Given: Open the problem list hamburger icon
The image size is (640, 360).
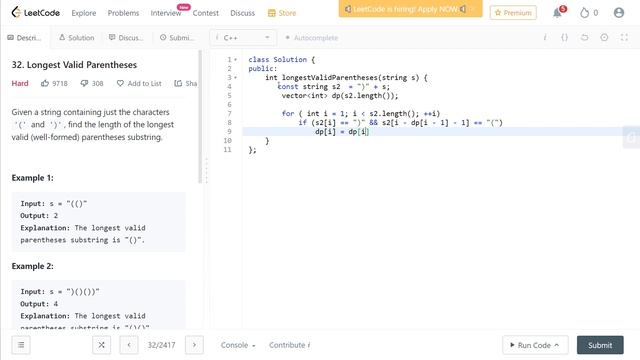Looking at the screenshot, I should (21, 345).
